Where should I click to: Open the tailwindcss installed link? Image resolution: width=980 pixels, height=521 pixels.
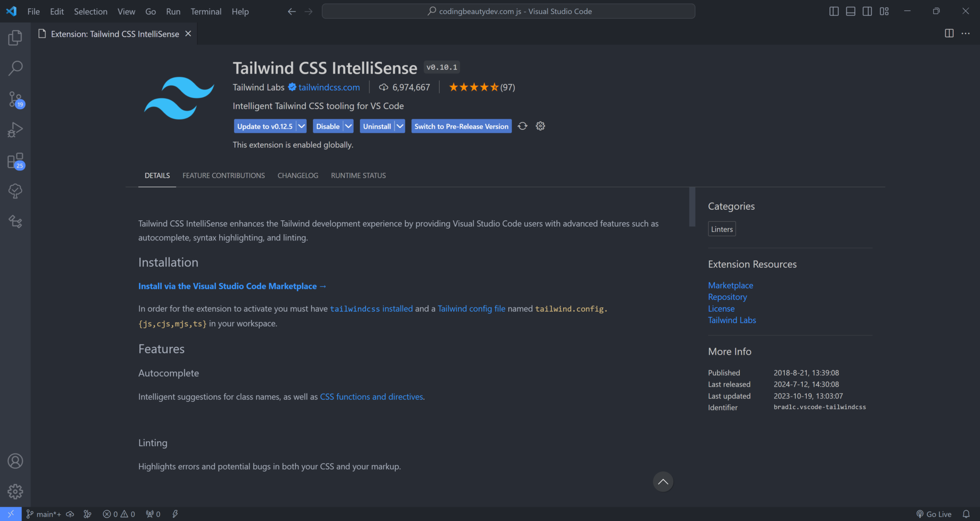coord(371,309)
